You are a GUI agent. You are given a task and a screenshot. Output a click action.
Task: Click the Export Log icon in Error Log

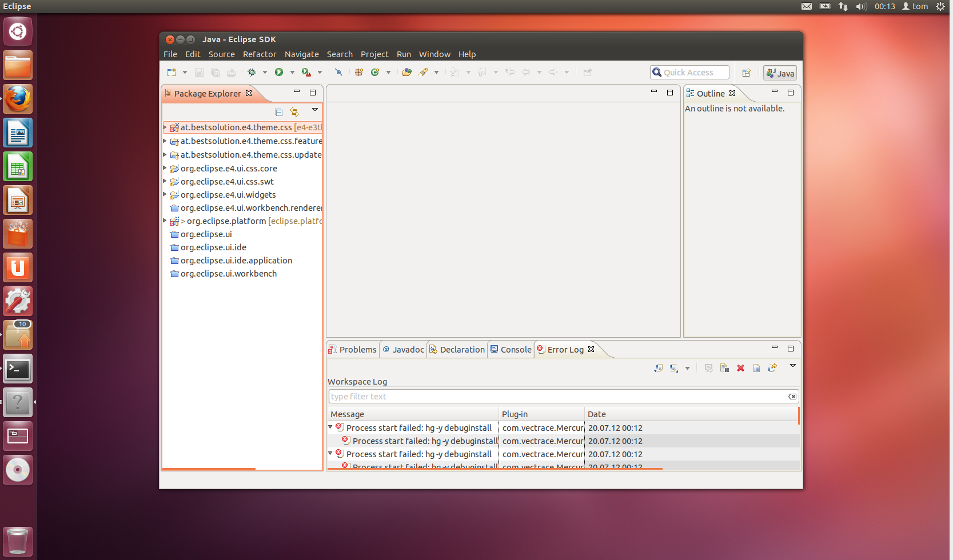(x=658, y=368)
